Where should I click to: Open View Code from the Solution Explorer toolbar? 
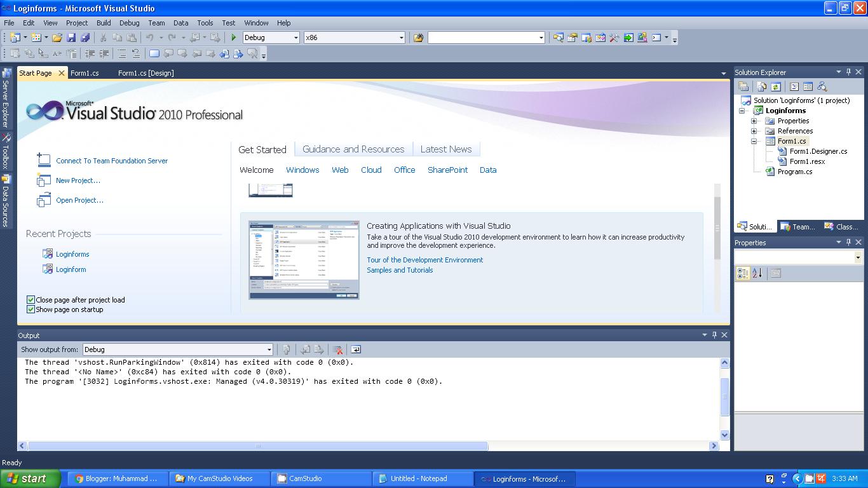pos(794,86)
